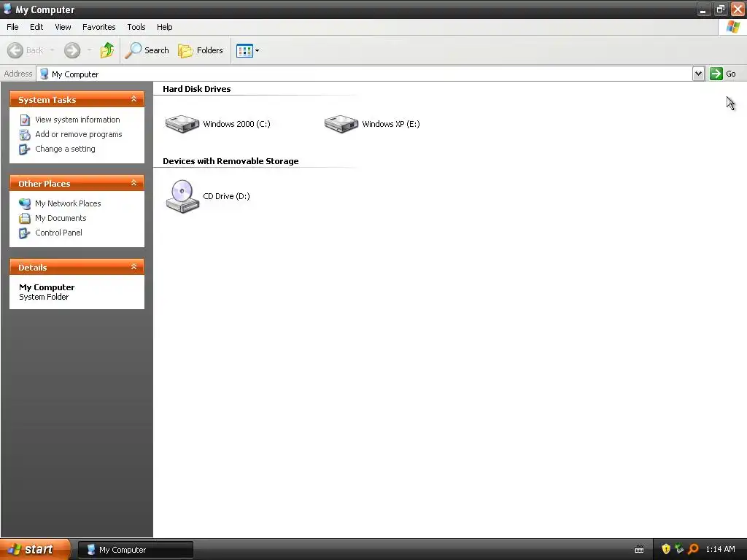Toggle the Folders pane
The height and width of the screenshot is (560, 747).
[x=201, y=50]
